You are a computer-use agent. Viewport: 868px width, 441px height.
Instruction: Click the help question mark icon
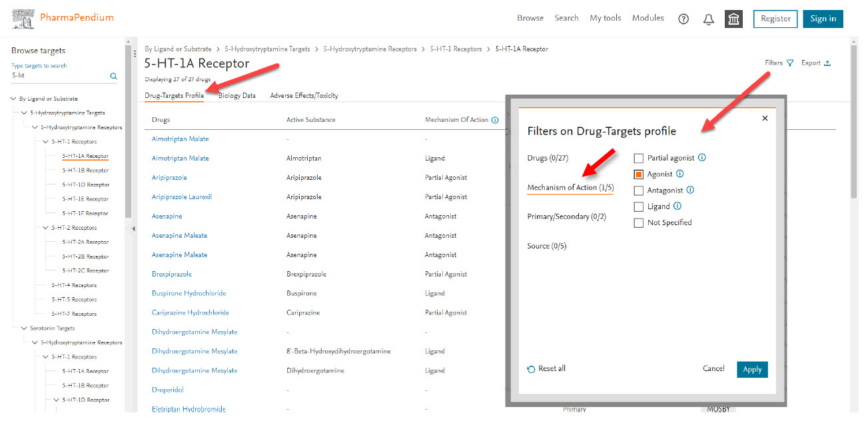(x=683, y=19)
